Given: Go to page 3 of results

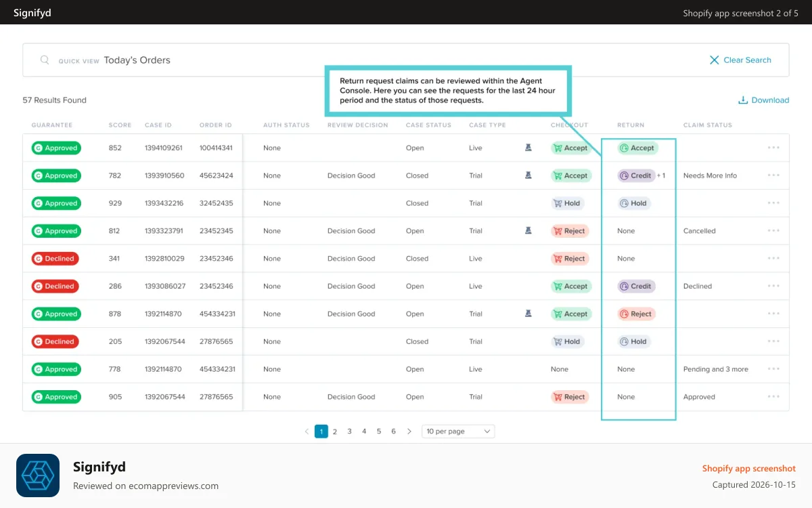Looking at the screenshot, I should 350,431.
